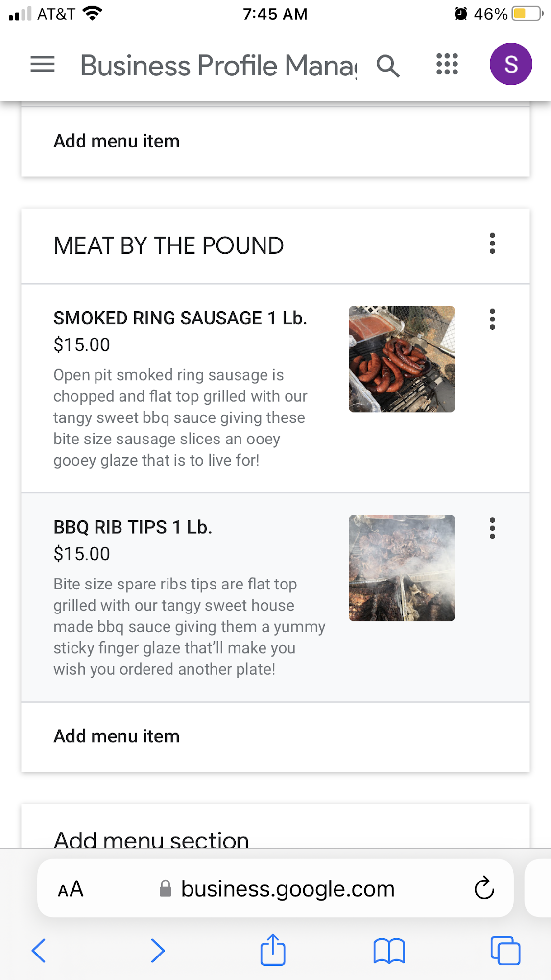Go back with Safari's back arrow

pos(39,951)
